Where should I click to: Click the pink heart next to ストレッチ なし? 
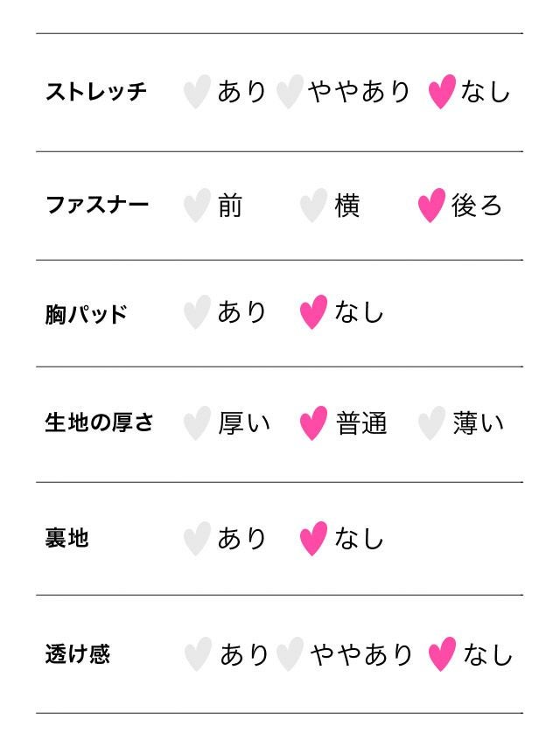pos(442,92)
